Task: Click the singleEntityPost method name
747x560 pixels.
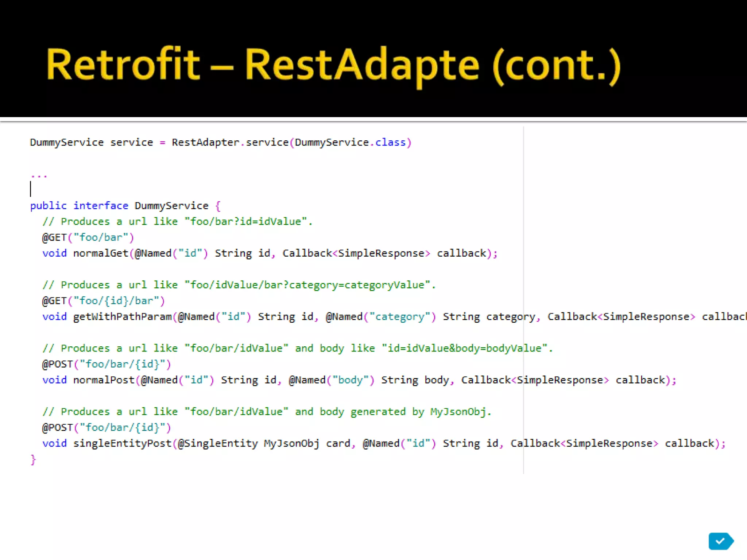Action: (x=122, y=443)
